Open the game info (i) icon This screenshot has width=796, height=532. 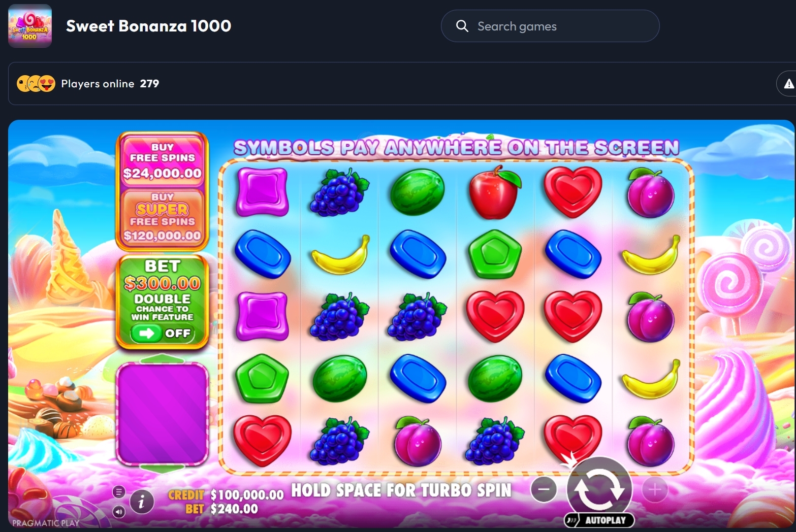pos(142,502)
